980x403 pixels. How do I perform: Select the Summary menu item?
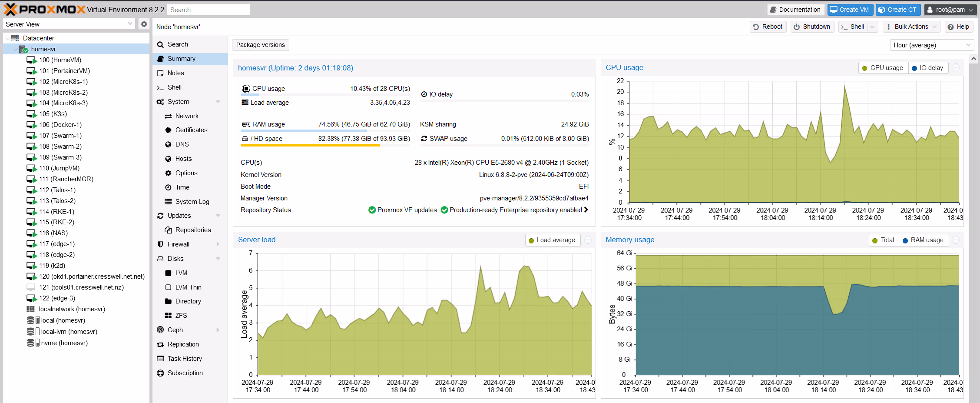(190, 59)
